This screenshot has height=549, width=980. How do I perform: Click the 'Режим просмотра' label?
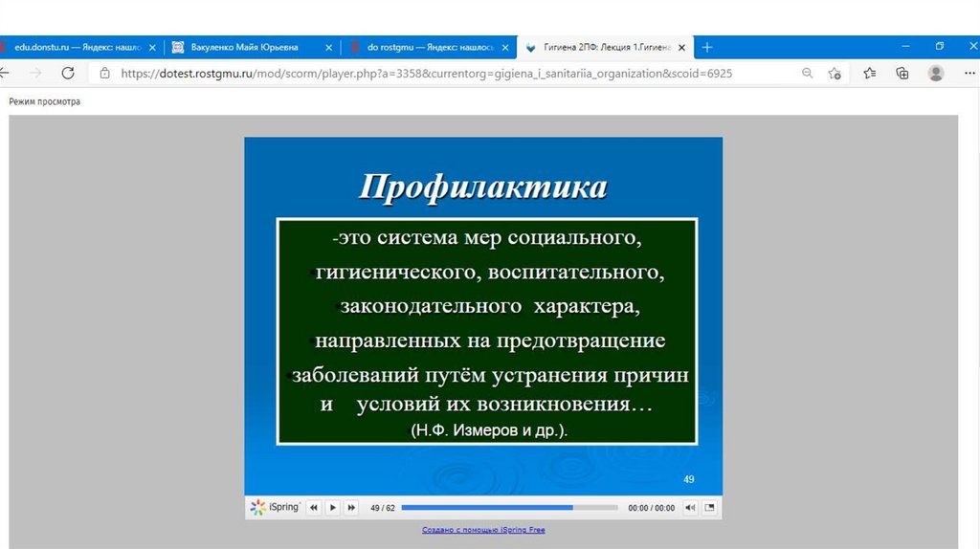[44, 101]
